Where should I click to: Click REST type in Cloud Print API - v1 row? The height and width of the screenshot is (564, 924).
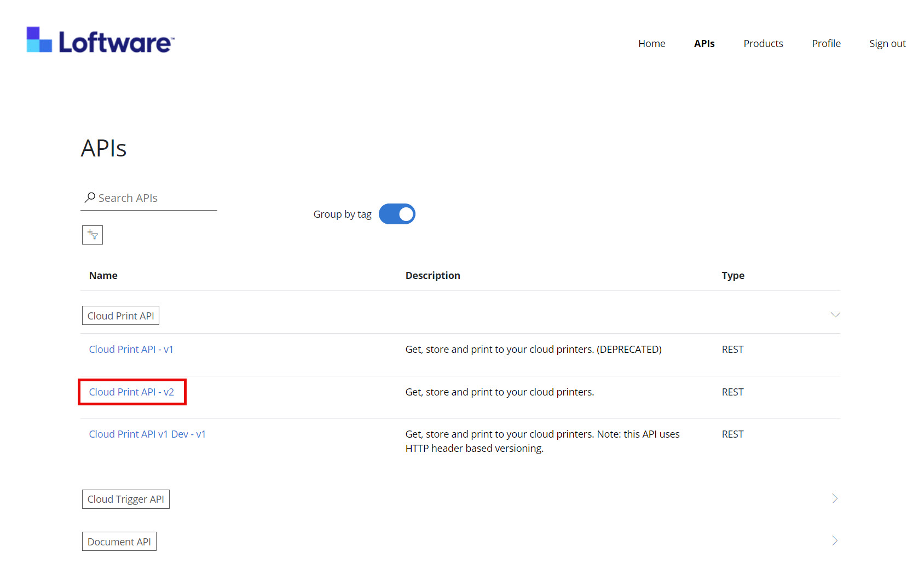(732, 349)
